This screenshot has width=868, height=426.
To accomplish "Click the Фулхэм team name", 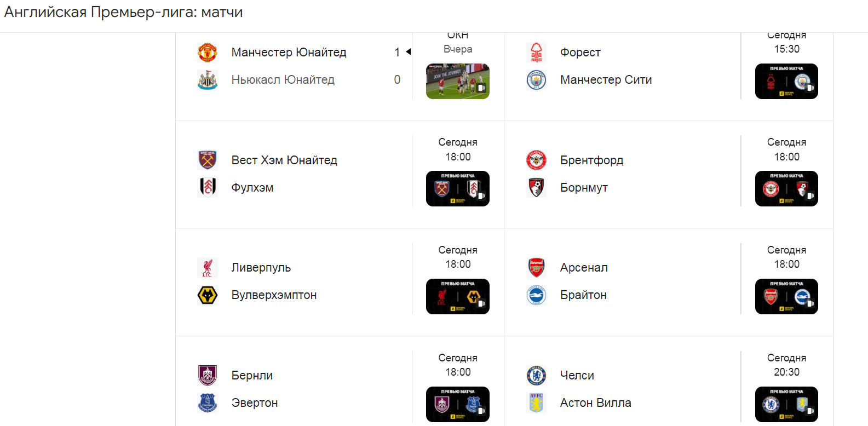I will coord(252,188).
